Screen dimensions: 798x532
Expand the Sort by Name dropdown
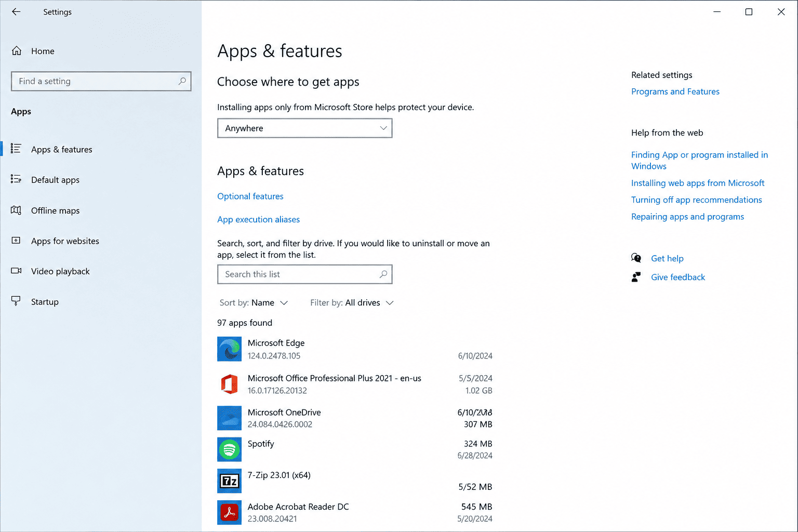[x=254, y=303]
